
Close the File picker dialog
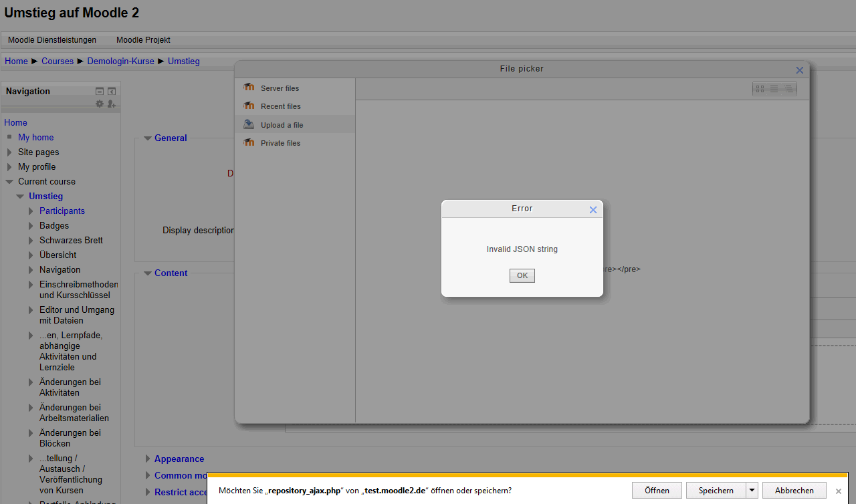[x=800, y=70]
